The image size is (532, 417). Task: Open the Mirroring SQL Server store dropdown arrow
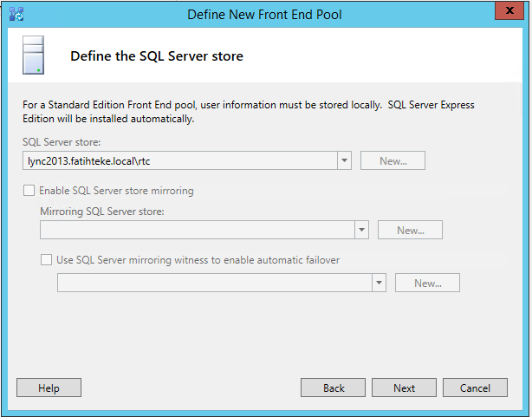[x=361, y=230]
